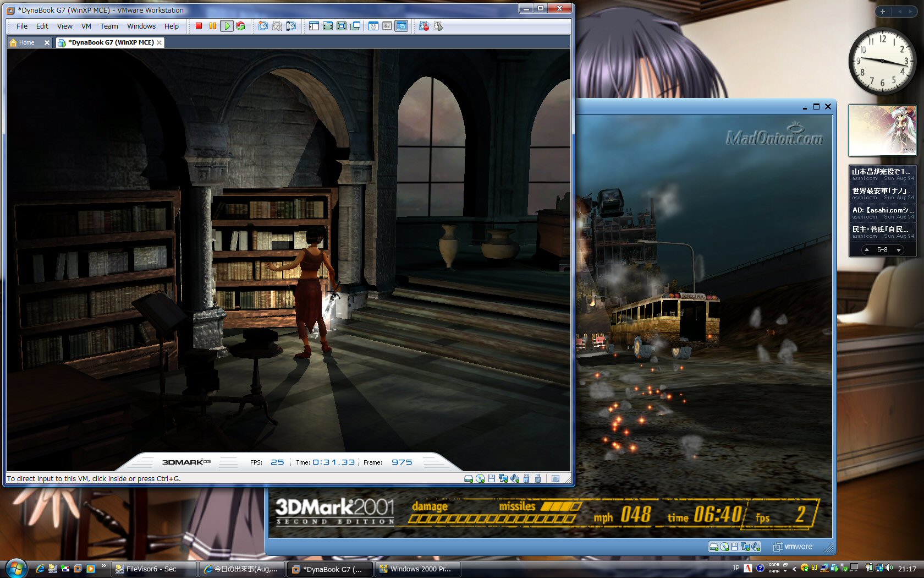Show next headlines in feed gadget
924x578 pixels.
[899, 250]
